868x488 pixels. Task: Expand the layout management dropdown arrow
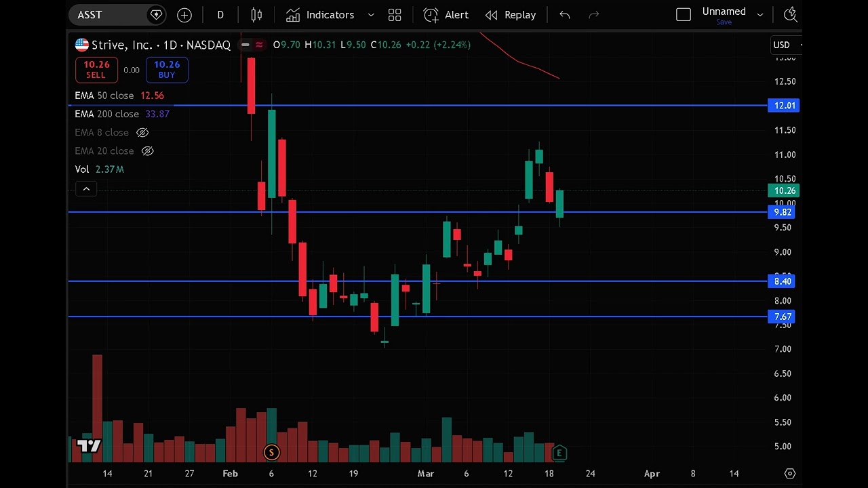pyautogui.click(x=760, y=14)
